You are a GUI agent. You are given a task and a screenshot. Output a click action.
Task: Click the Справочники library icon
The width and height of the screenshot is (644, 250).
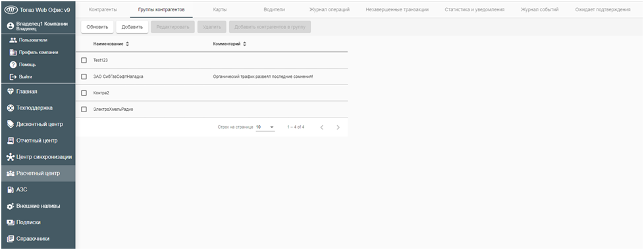click(x=11, y=239)
